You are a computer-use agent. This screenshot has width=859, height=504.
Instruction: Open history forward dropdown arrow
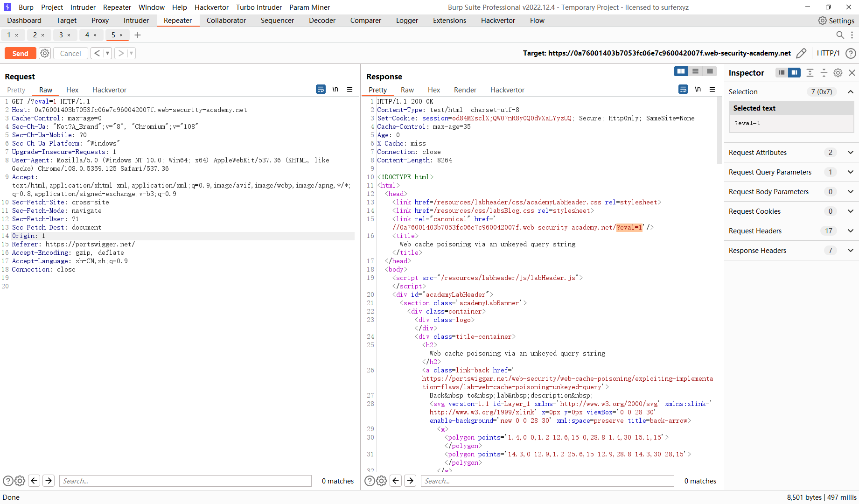pos(132,53)
